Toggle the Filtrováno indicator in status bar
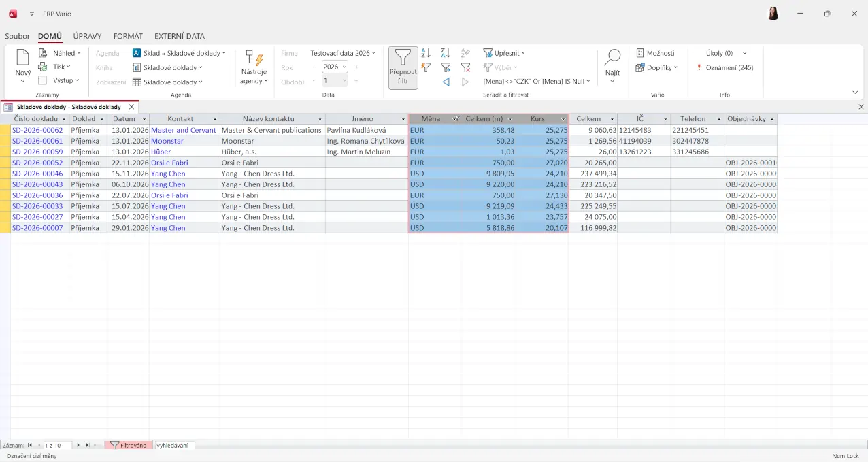868x462 pixels. [128, 445]
